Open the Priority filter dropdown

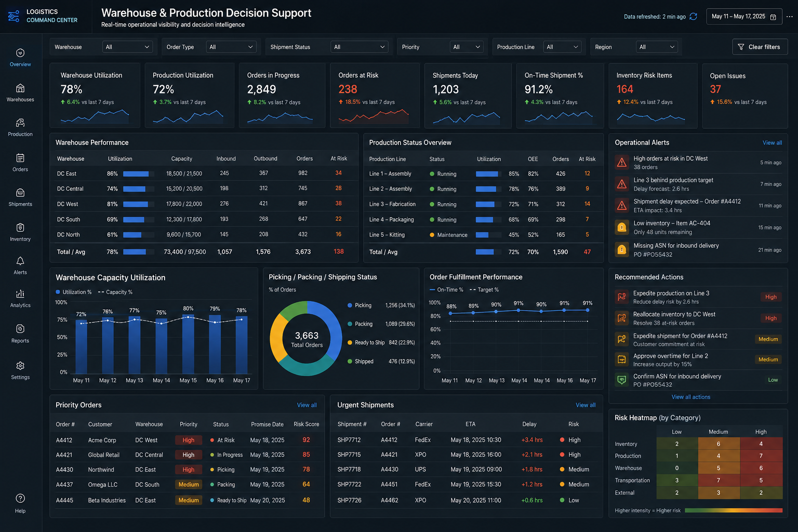(x=467, y=47)
